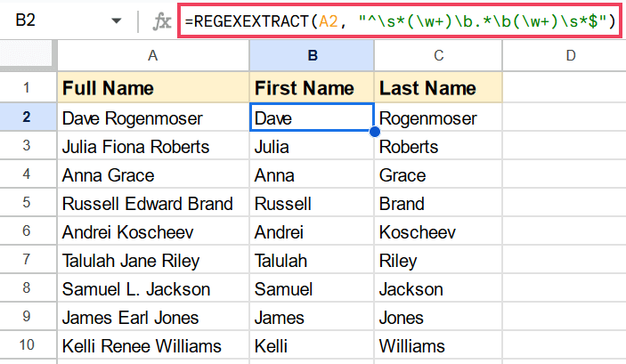Select row 1 header
626x364 pixels.
click(28, 87)
